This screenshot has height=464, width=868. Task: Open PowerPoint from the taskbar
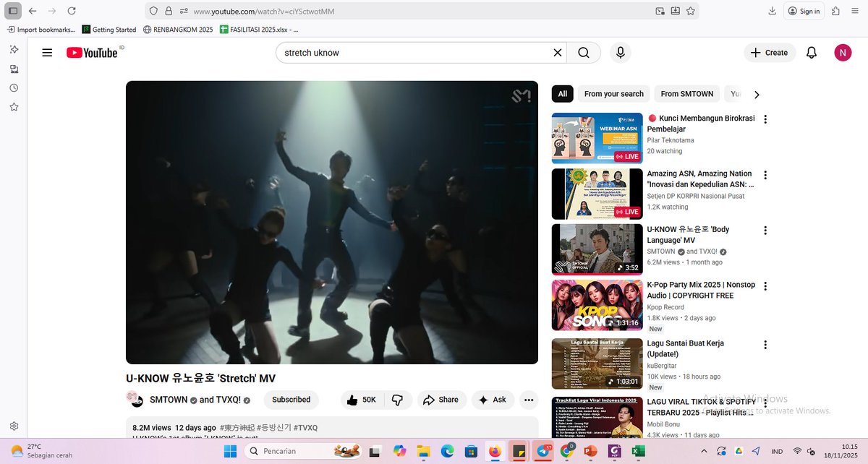tap(590, 451)
